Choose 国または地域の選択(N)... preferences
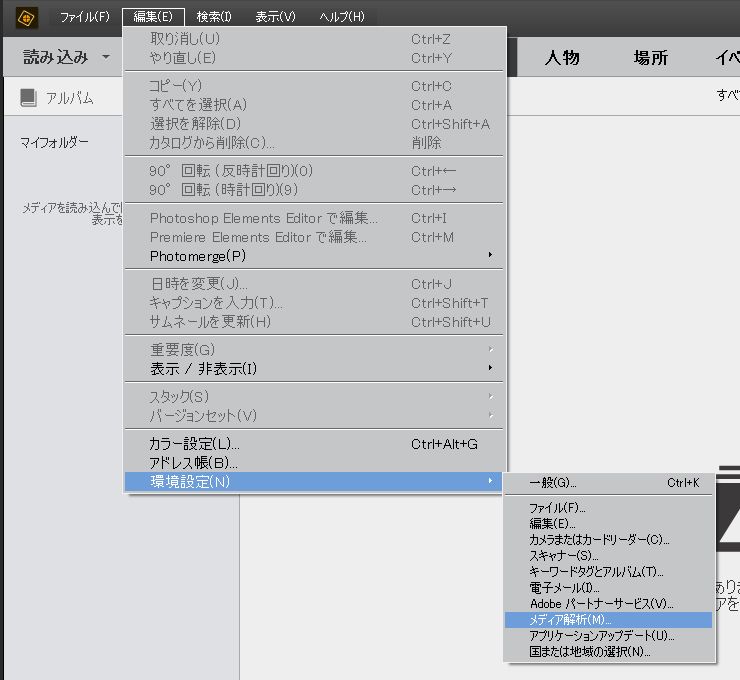 click(609, 652)
